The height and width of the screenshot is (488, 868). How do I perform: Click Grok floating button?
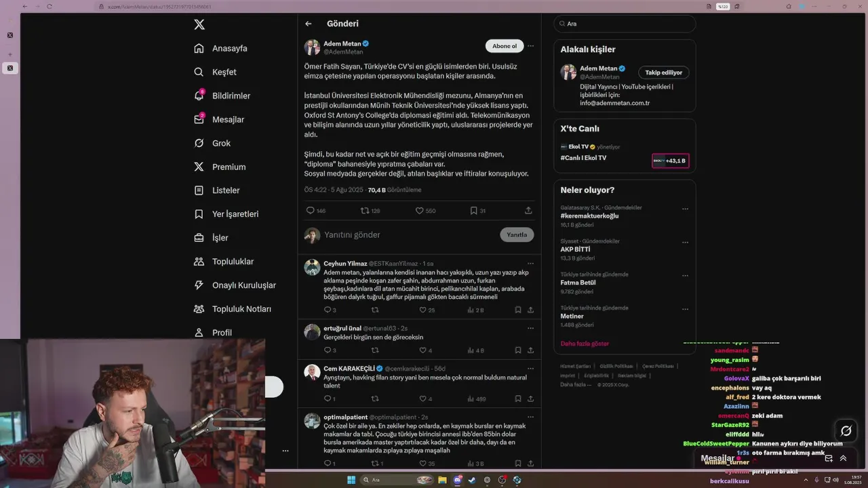846,431
